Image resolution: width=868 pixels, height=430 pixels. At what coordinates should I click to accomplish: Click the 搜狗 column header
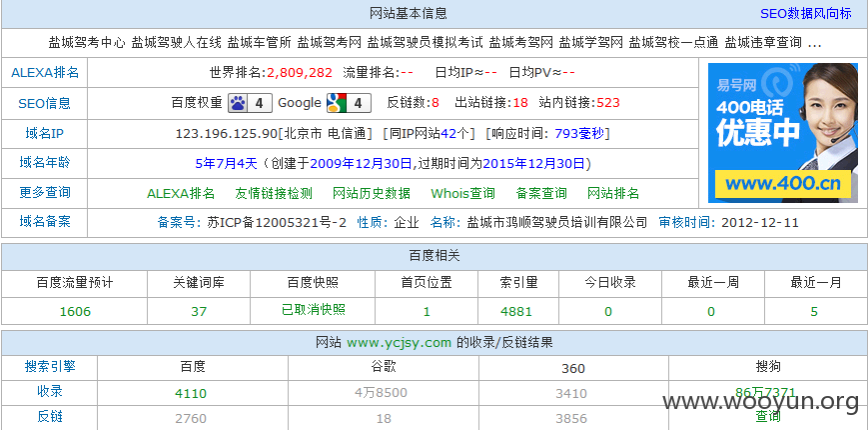(x=768, y=366)
